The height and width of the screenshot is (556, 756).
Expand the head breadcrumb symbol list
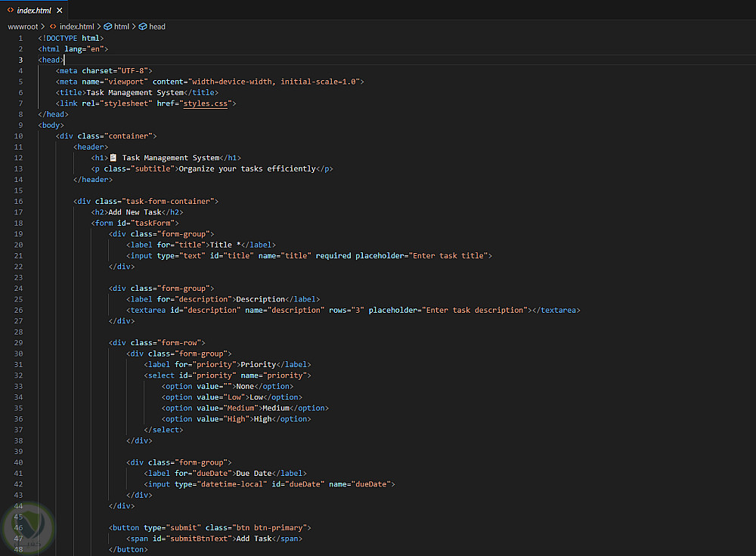click(x=157, y=26)
